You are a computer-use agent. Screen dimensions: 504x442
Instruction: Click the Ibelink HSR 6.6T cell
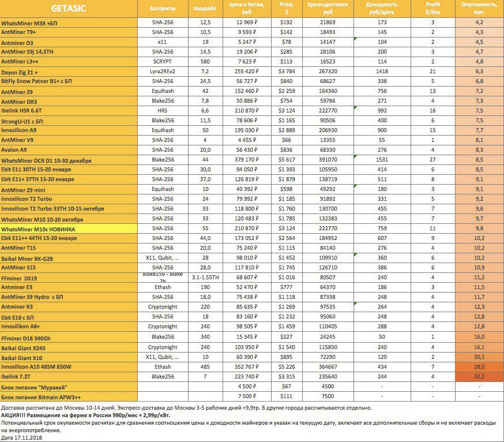(x=69, y=111)
